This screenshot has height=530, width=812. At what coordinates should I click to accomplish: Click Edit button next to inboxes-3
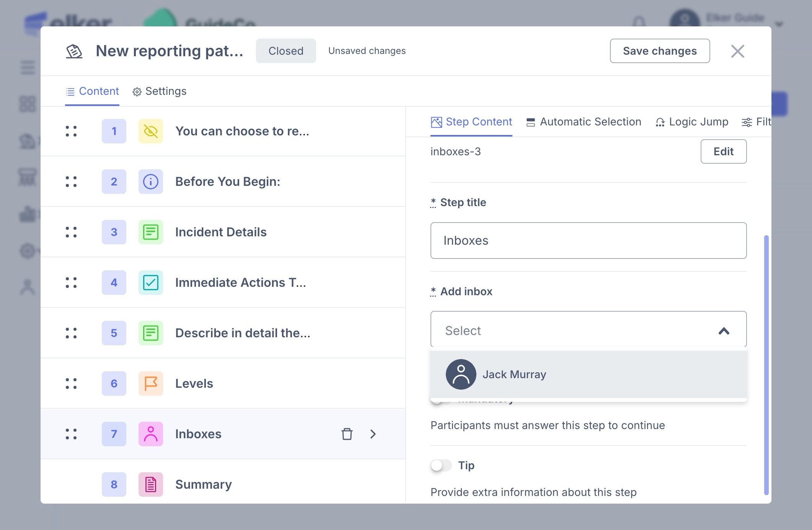(723, 151)
